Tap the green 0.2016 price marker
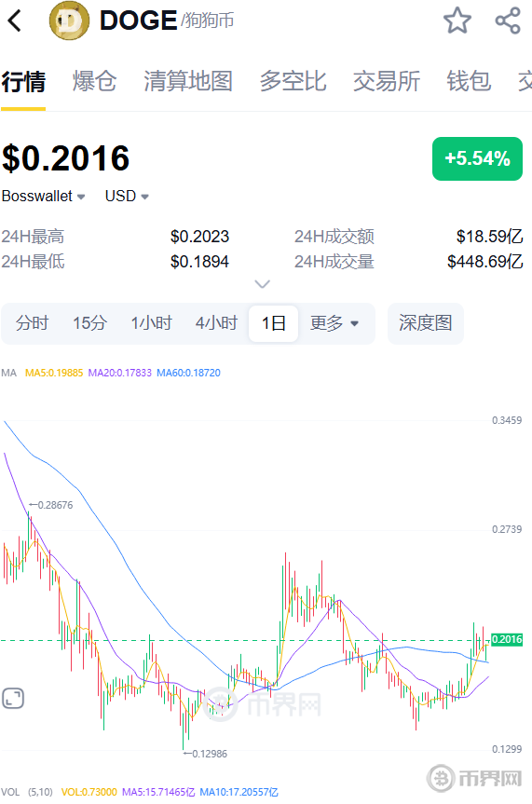 [507, 639]
